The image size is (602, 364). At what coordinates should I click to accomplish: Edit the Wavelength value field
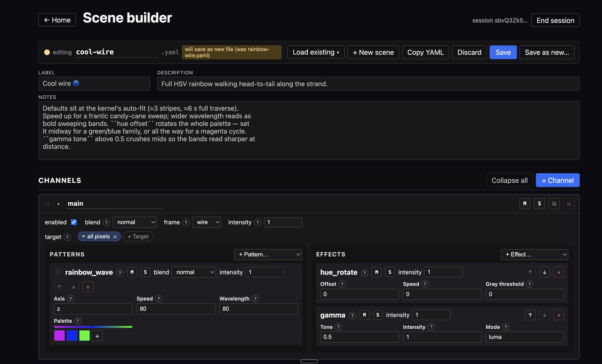click(x=258, y=309)
